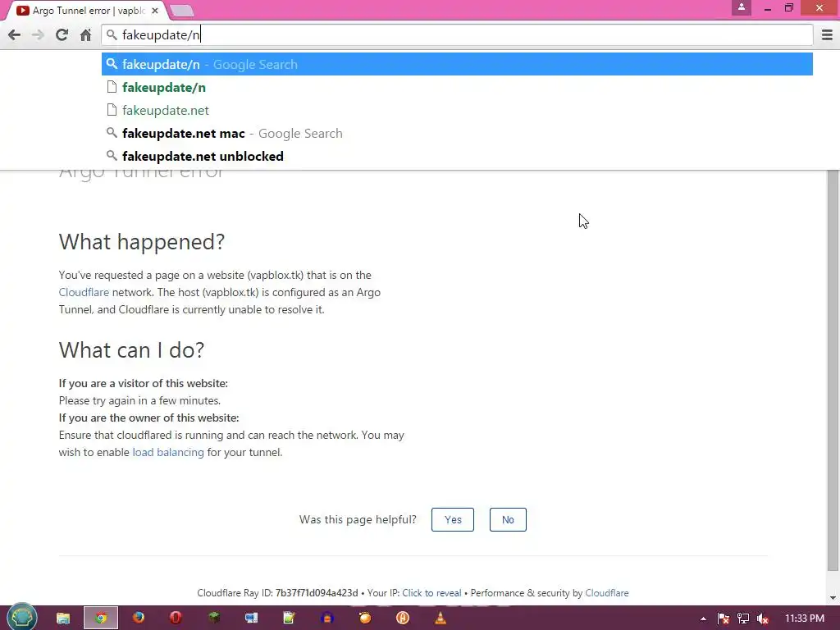The width and height of the screenshot is (840, 630).
Task: Click the Chrome taskbar icon
Action: [x=101, y=619]
